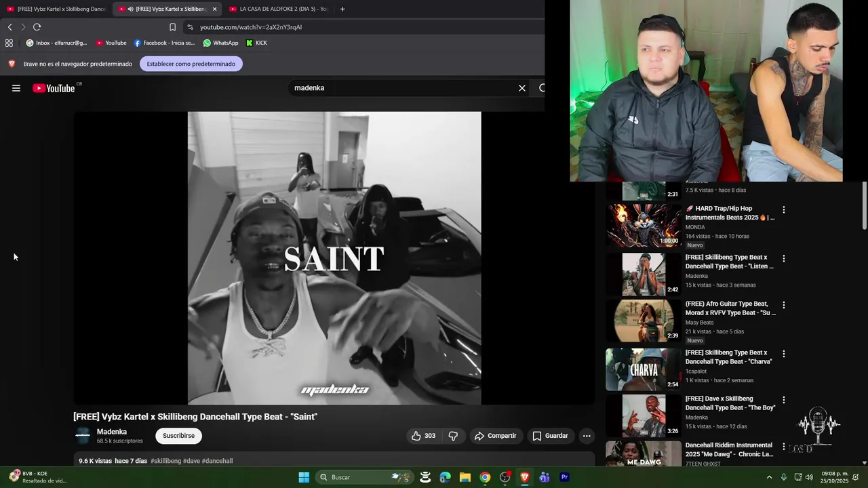Open the Facebook bookmark
Viewport: 868px width, 488px height.
click(x=164, y=43)
